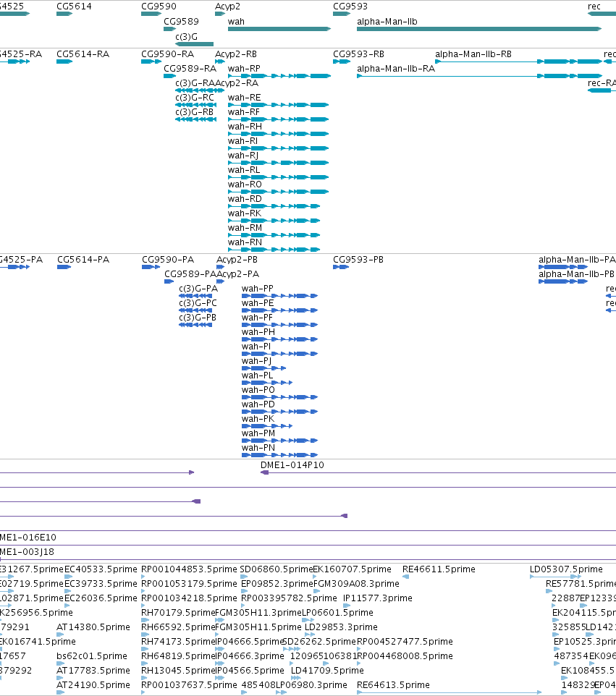Click the wah-RL transcript label
Image resolution: width=616 pixels, height=696 pixels.
[x=244, y=170]
